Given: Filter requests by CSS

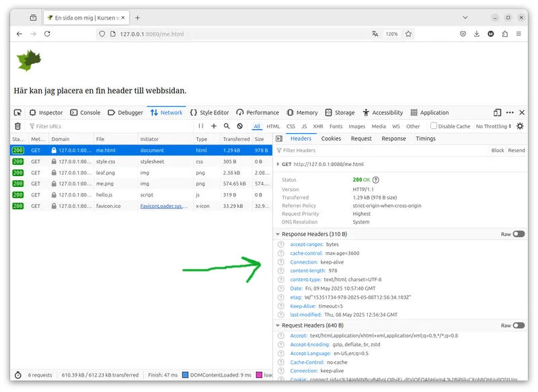Looking at the screenshot, I should tap(291, 126).
